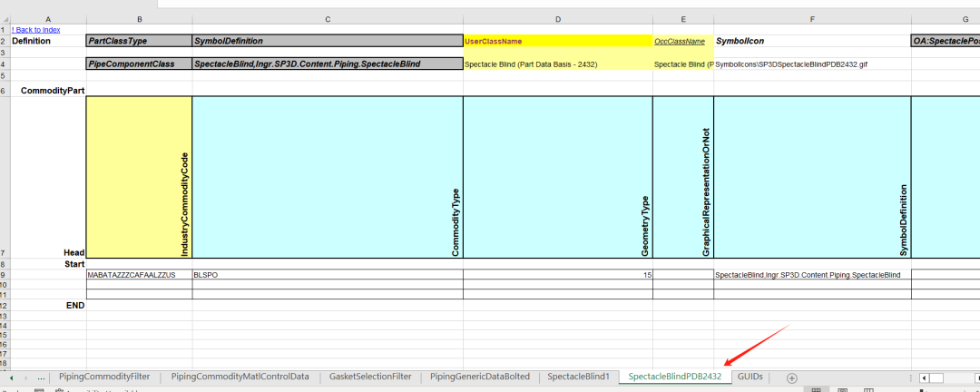Select the OccClassName cell

pos(683,41)
